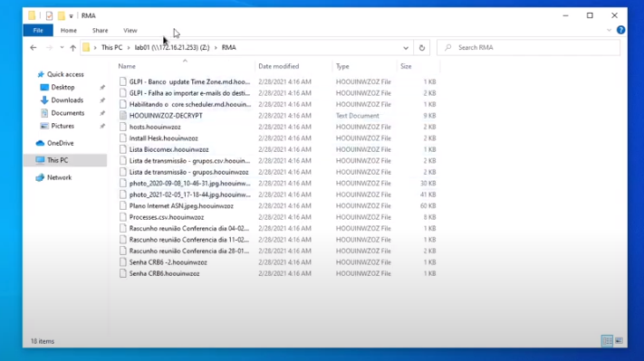Select Network in the navigation pane
The image size is (644, 361).
59,177
